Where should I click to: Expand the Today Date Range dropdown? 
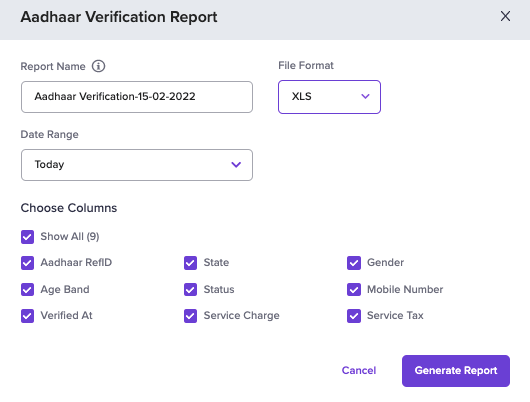point(137,165)
